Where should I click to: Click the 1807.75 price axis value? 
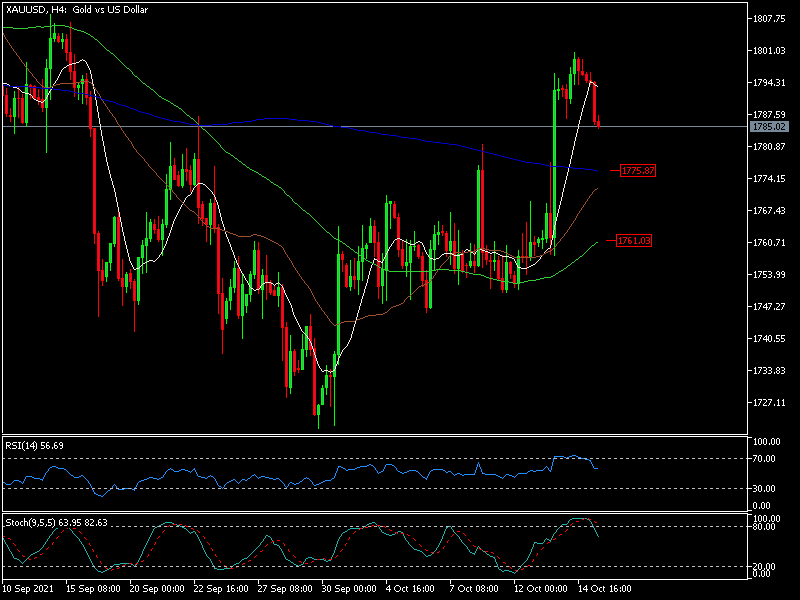(x=769, y=19)
